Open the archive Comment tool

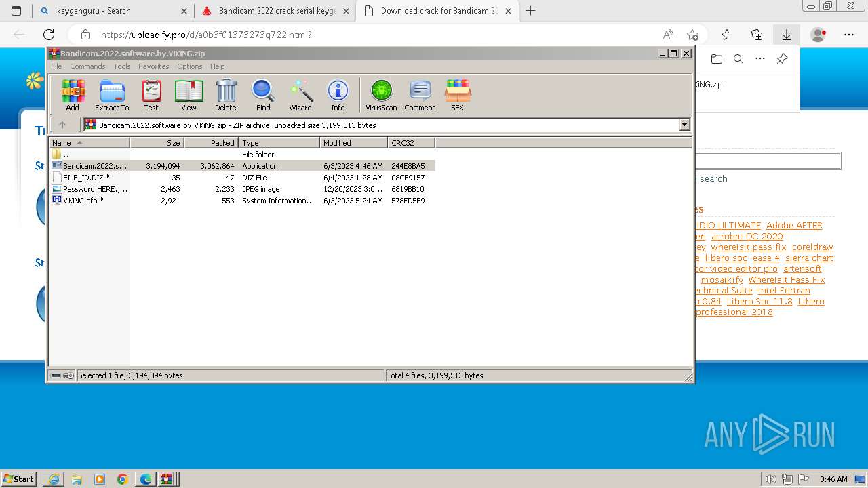tap(420, 95)
